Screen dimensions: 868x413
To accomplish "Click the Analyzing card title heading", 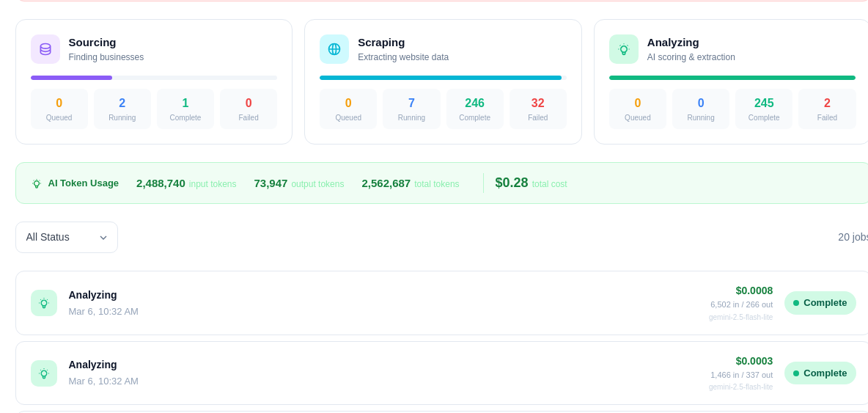I will point(673,43).
